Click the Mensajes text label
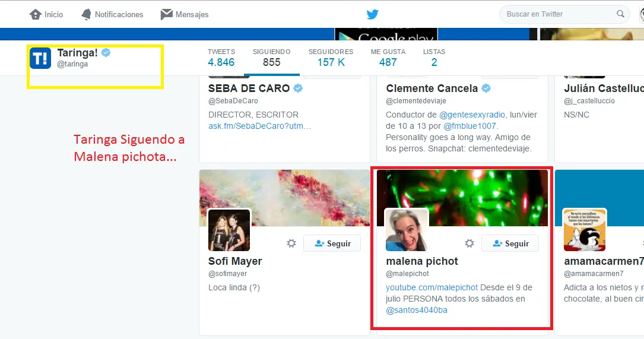Screen dimensions: 644x339 coord(192,14)
